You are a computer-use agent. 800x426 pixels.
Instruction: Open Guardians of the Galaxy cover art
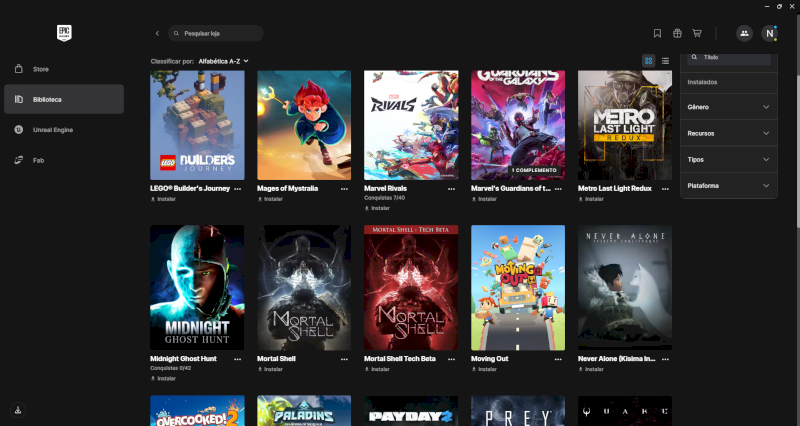(518, 125)
